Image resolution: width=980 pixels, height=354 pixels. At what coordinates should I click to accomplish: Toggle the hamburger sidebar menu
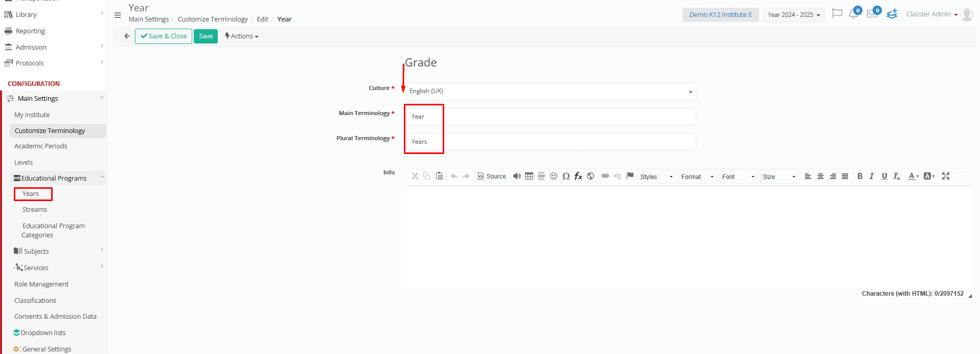click(x=118, y=15)
